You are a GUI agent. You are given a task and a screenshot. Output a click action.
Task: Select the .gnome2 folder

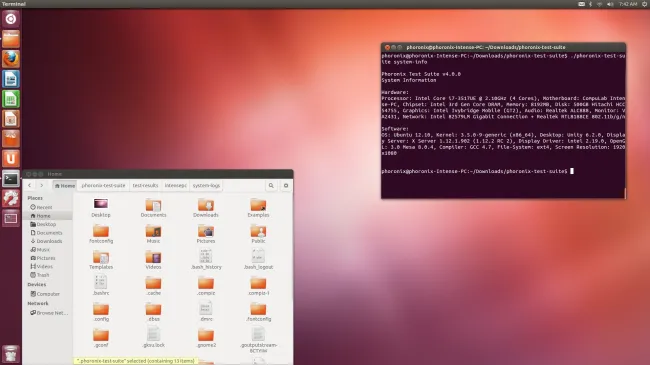206,338
